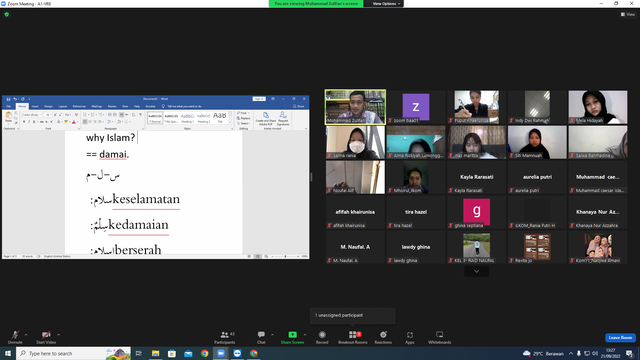Image resolution: width=640 pixels, height=360 pixels.
Task: Open the notifications center icon
Action: point(629,353)
